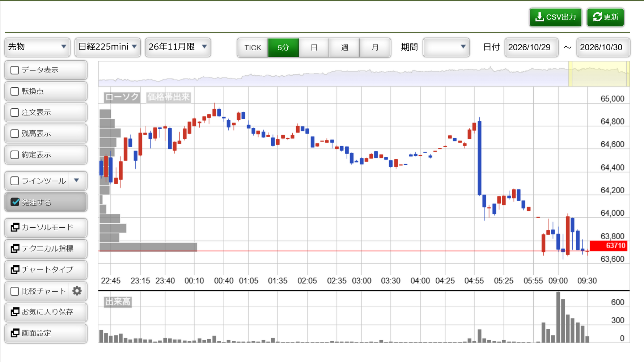Click the 更新 refresh button
The height and width of the screenshot is (362, 644).
(x=605, y=17)
